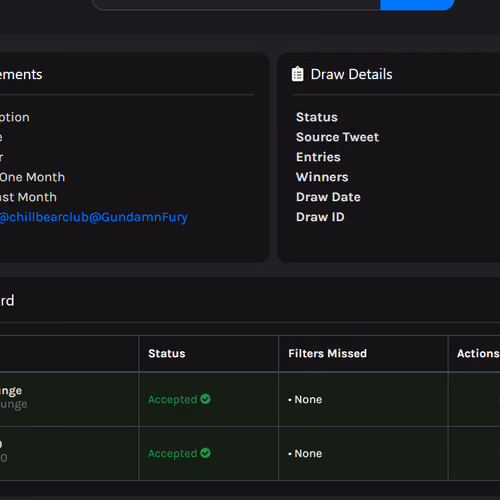Image resolution: width=500 pixels, height=500 pixels.
Task: Select the Accepted text in the last row
Action: [173, 453]
